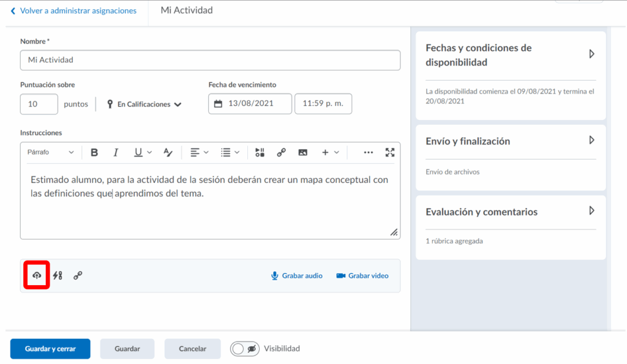The height and width of the screenshot is (364, 627).
Task: Open the En Calificaciones dropdown
Action: coord(145,105)
